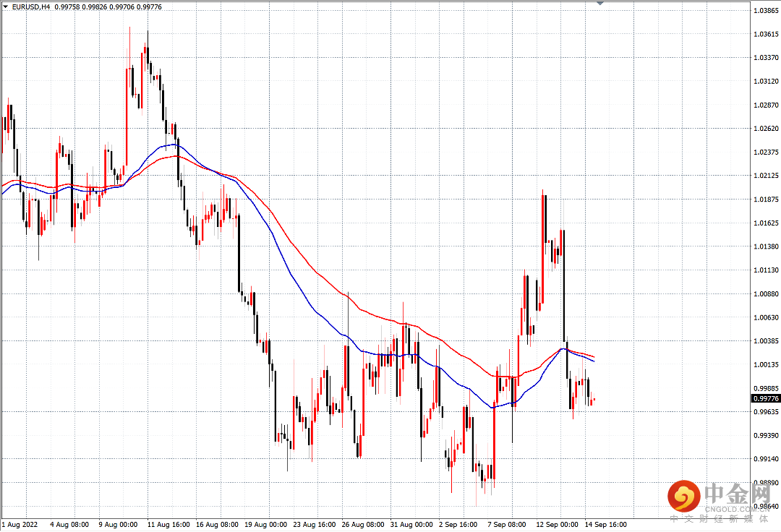Click the price scale value 0.99390
The height and width of the screenshot is (532, 781).
766,436
